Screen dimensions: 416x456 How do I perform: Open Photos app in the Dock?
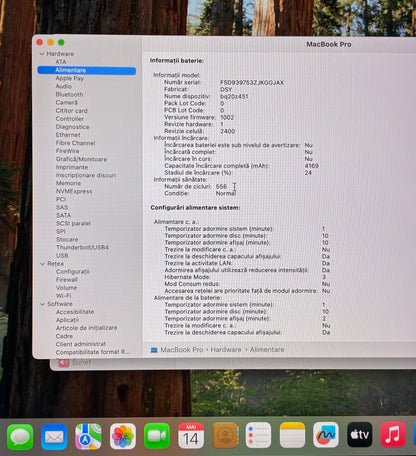(x=123, y=436)
